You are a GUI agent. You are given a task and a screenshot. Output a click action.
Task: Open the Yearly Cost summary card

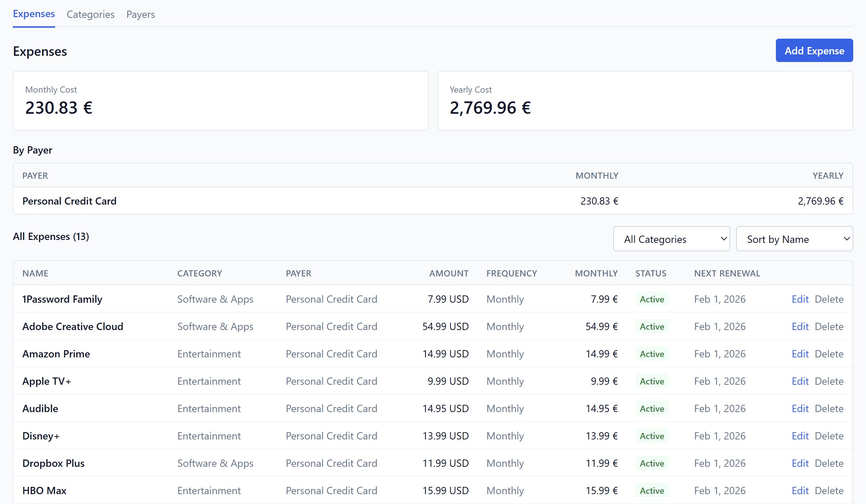645,101
